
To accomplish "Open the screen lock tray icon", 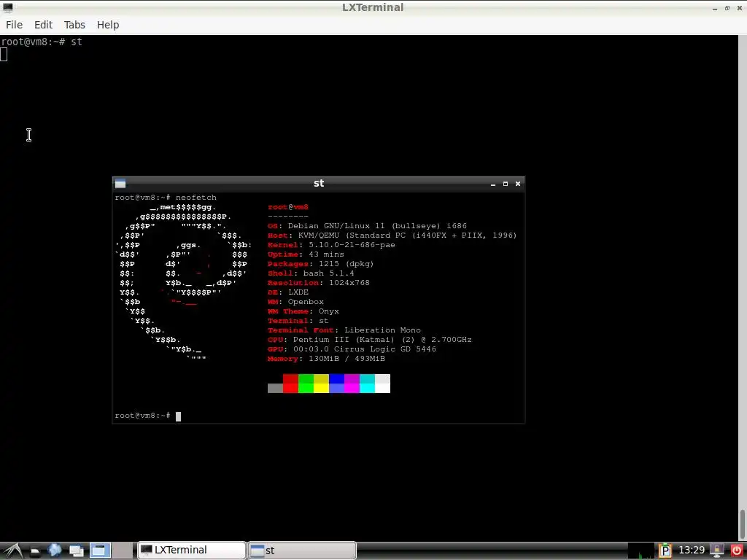I will pos(717,551).
